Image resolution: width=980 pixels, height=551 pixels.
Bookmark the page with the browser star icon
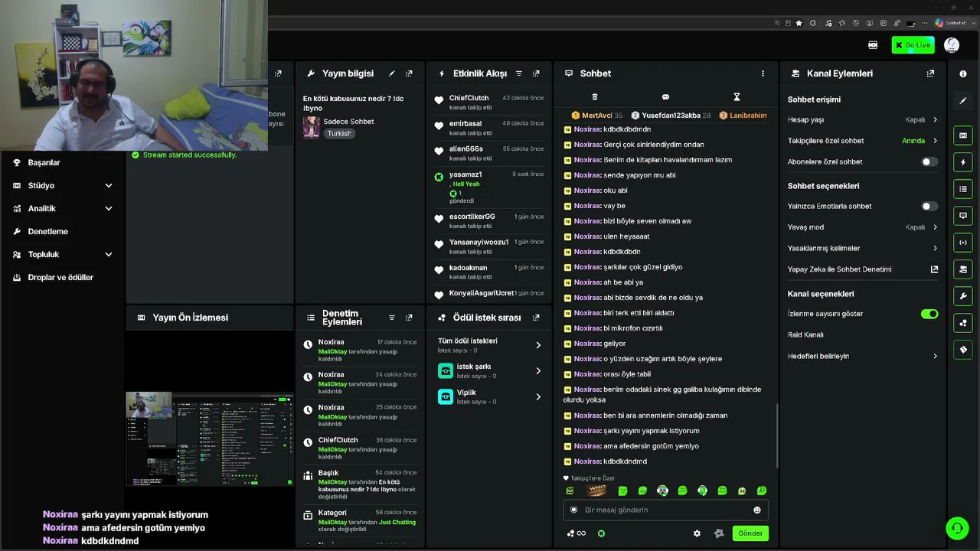[x=799, y=23]
